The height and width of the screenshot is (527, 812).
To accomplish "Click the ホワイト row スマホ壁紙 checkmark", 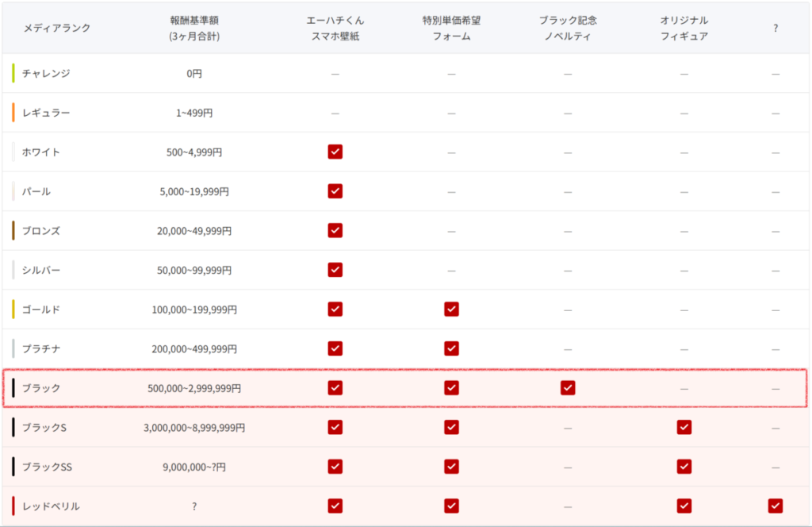I will click(335, 152).
